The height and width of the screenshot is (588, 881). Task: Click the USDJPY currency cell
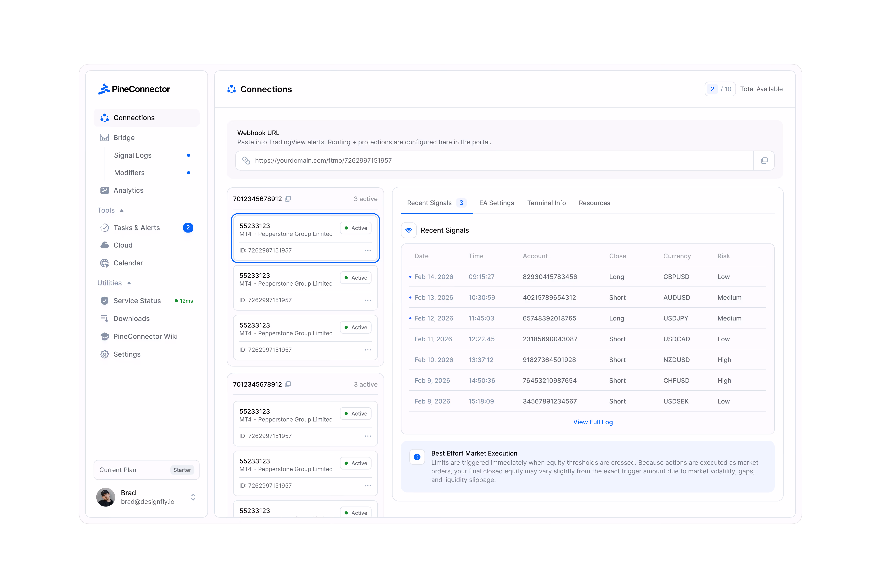click(x=675, y=318)
